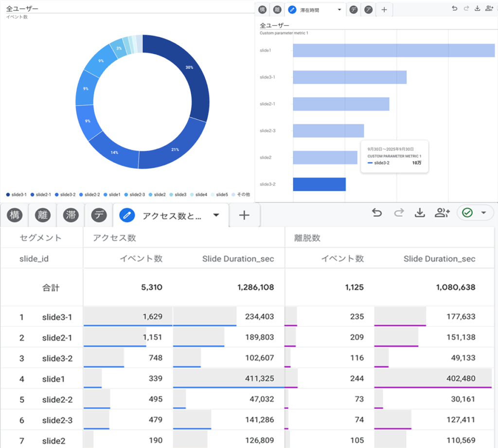Add a new tab beside the ア tab
This screenshot has width=498, height=448.
[x=384, y=10]
